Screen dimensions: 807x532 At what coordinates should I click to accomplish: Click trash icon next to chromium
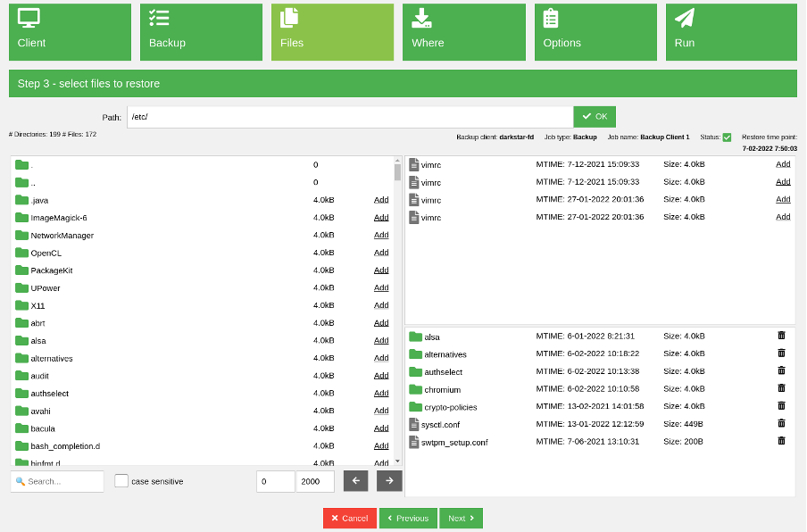[781, 388]
